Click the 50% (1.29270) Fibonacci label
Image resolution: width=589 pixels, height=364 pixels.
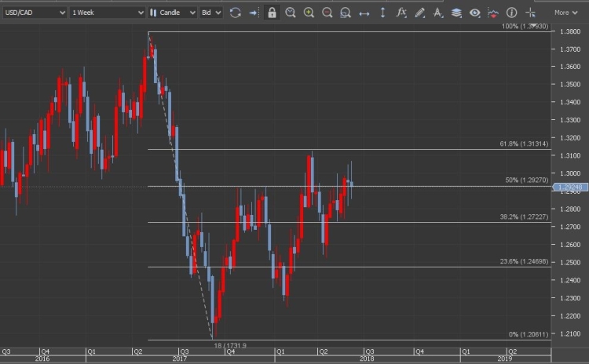click(527, 180)
